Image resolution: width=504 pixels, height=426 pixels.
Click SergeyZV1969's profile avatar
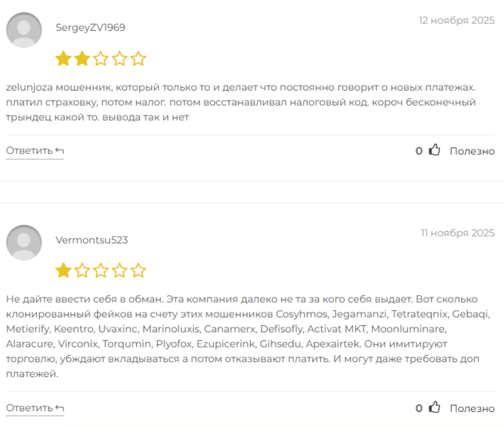(x=24, y=30)
